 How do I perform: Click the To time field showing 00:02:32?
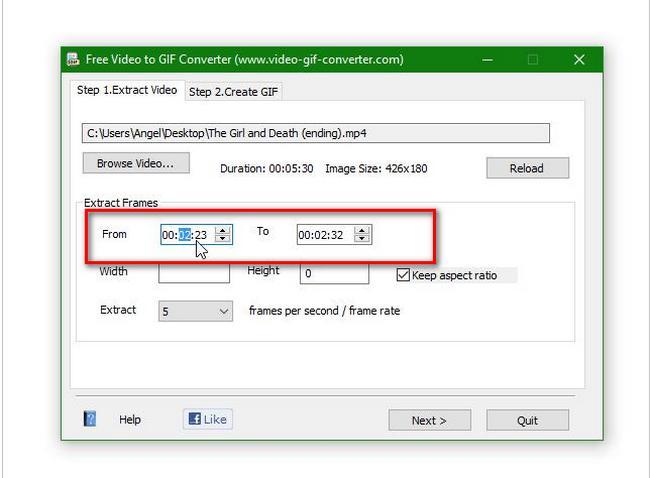tap(323, 235)
